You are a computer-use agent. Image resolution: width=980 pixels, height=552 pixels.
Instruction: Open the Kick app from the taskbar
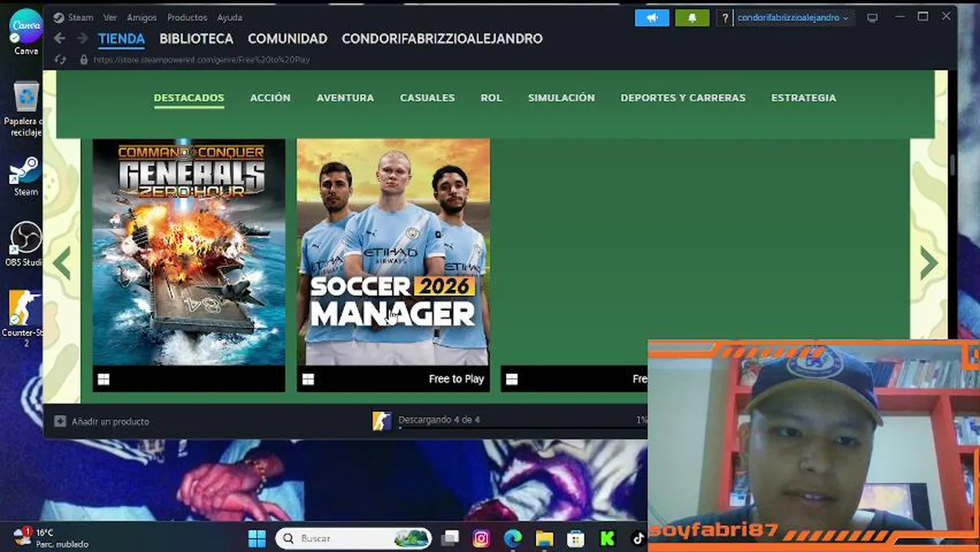click(607, 538)
